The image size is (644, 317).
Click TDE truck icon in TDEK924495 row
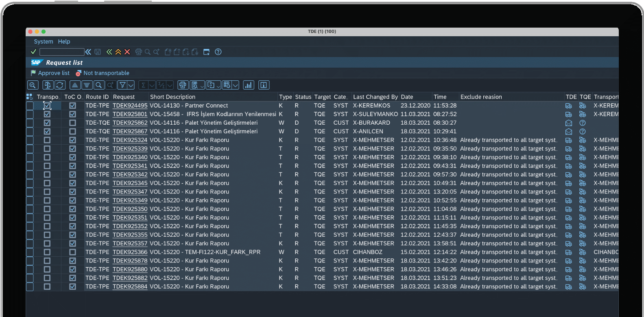pyautogui.click(x=568, y=106)
